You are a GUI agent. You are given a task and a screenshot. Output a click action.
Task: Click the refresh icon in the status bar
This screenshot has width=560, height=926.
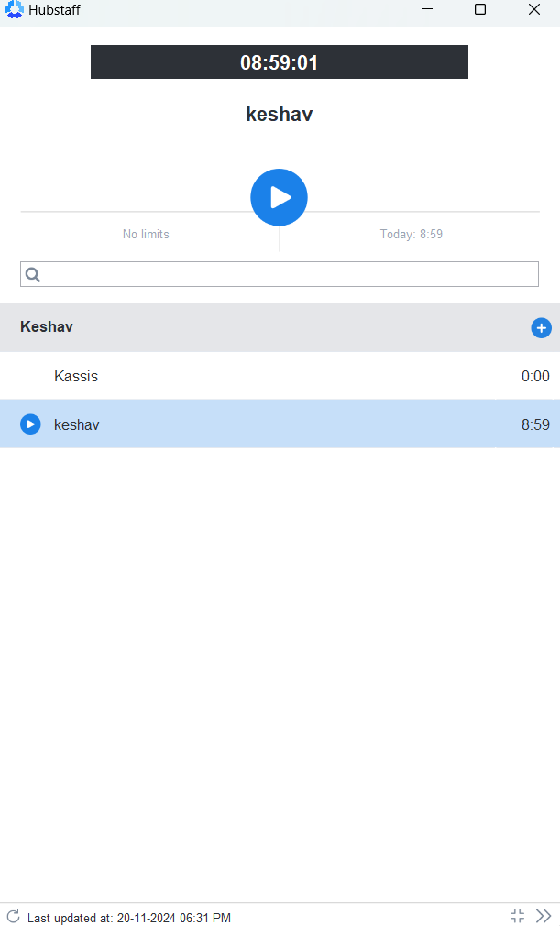(13, 916)
